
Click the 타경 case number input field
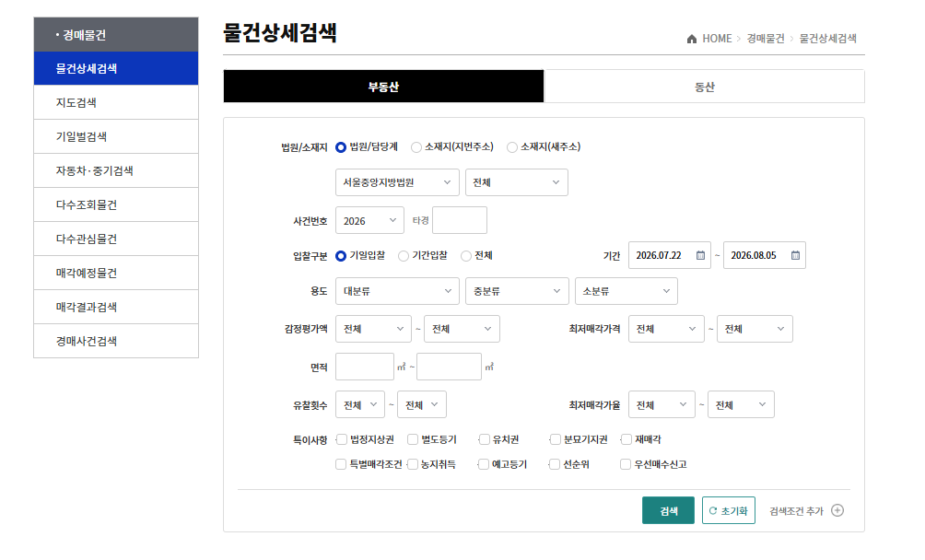pos(460,220)
